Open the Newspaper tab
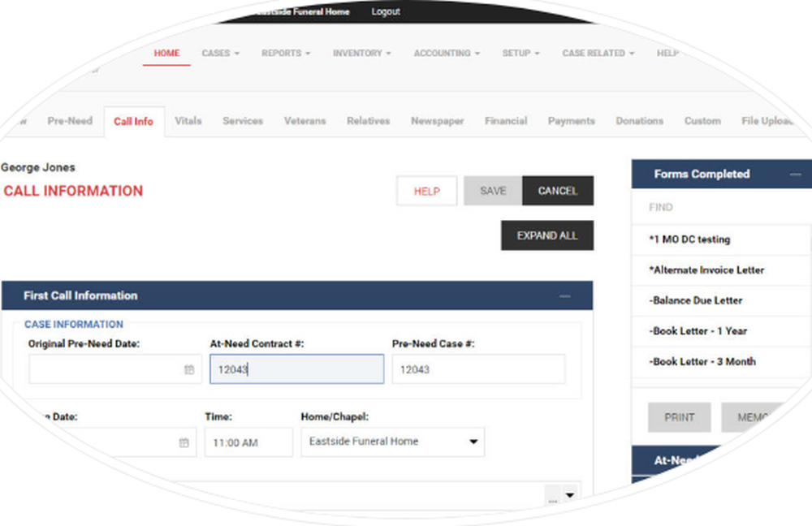Screen dimensions: 812x526 pos(438,121)
